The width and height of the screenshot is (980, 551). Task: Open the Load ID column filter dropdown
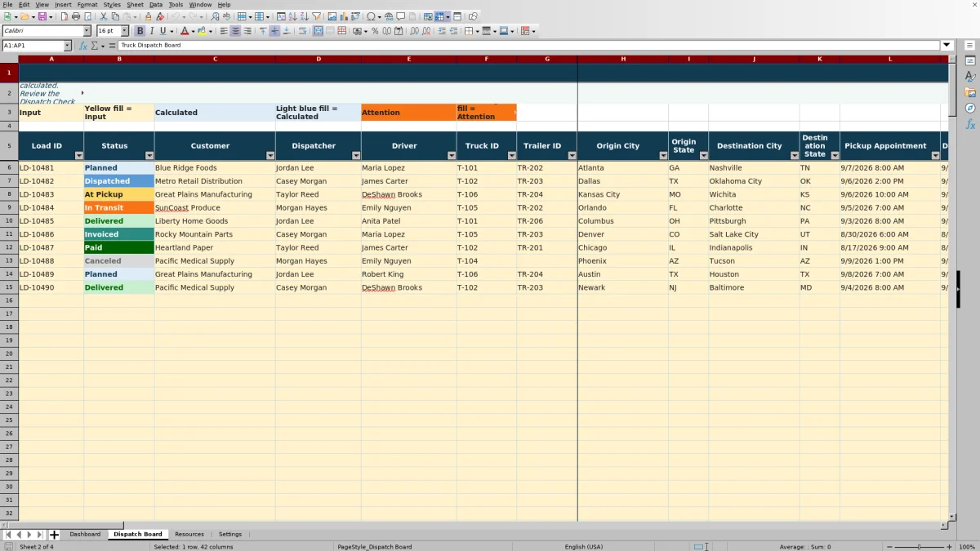[x=79, y=155]
